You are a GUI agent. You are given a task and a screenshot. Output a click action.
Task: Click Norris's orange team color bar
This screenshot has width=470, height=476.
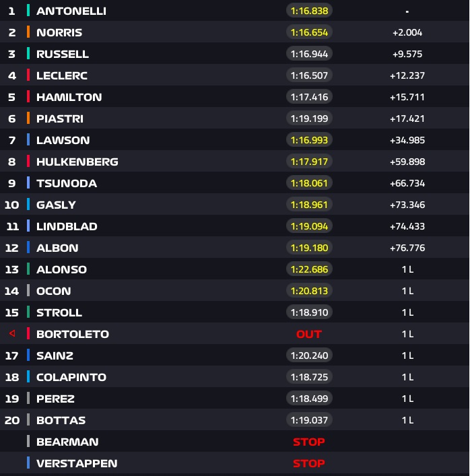point(28,32)
